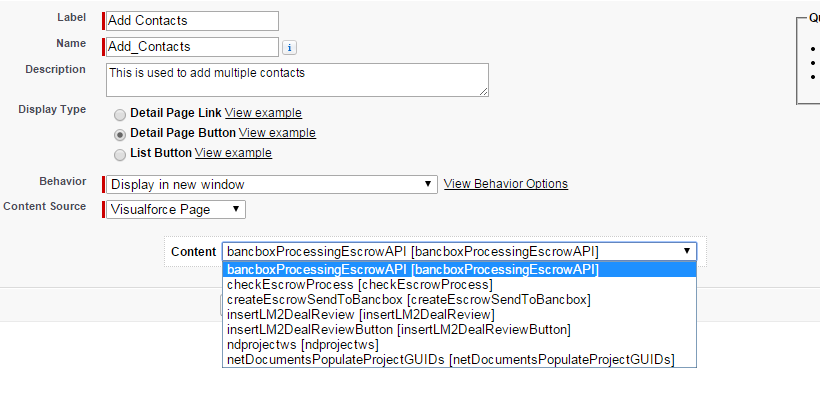Viewport: 820px width, 408px height.
Task: Collapse the Content dropdown list
Action: tap(687, 252)
